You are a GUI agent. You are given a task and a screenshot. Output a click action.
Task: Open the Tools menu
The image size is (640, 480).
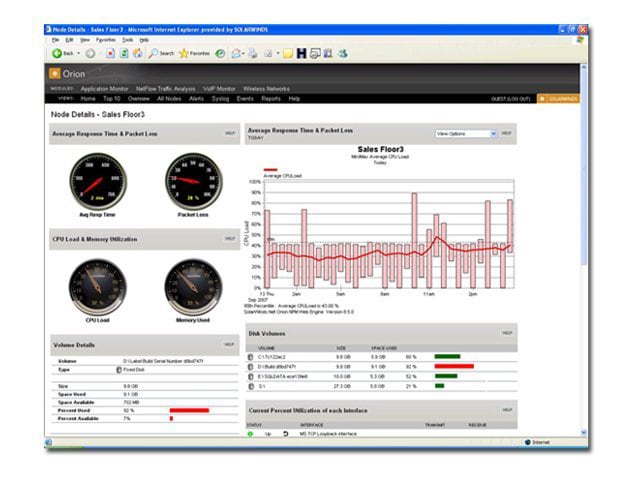point(127,40)
